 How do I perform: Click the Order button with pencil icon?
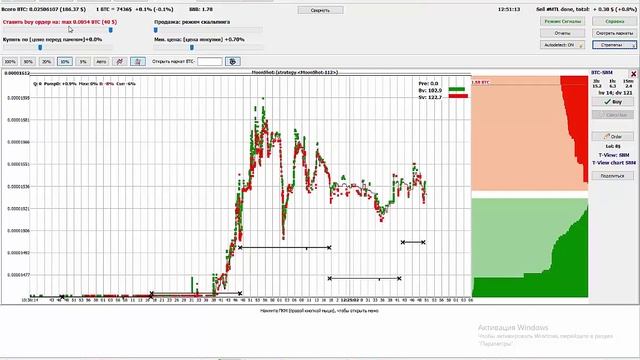coord(613,136)
